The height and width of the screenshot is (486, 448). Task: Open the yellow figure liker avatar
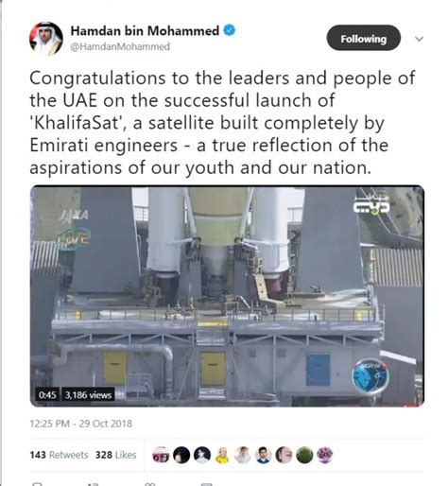coord(222,455)
